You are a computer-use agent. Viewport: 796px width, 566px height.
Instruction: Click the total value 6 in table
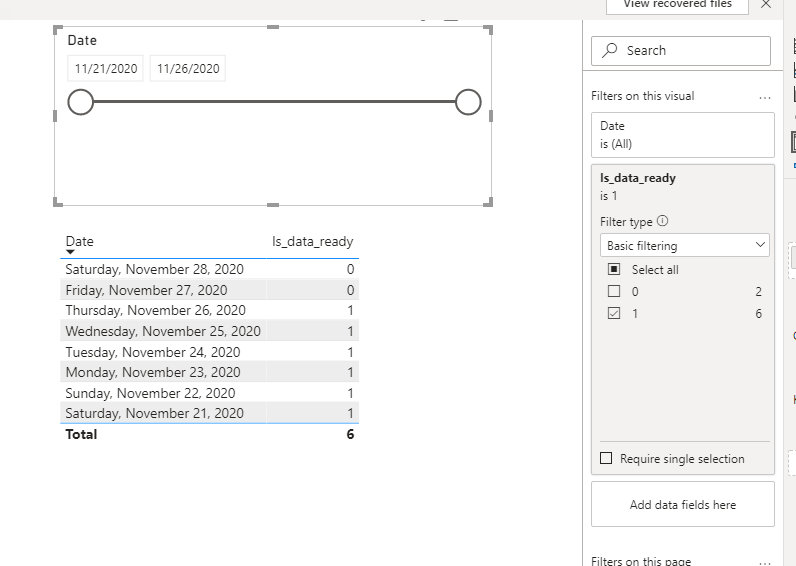tap(350, 435)
